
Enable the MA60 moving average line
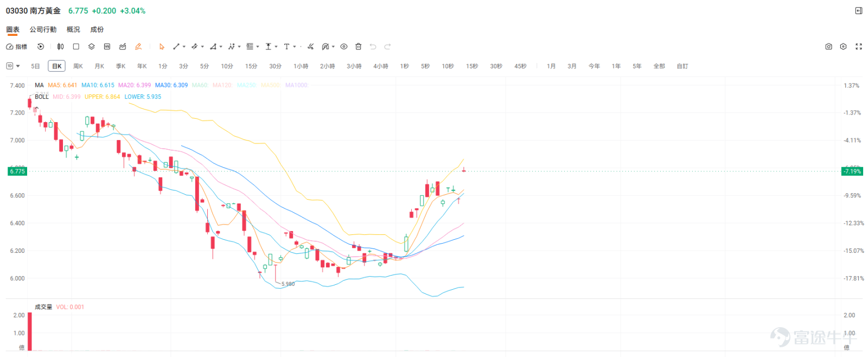200,85
